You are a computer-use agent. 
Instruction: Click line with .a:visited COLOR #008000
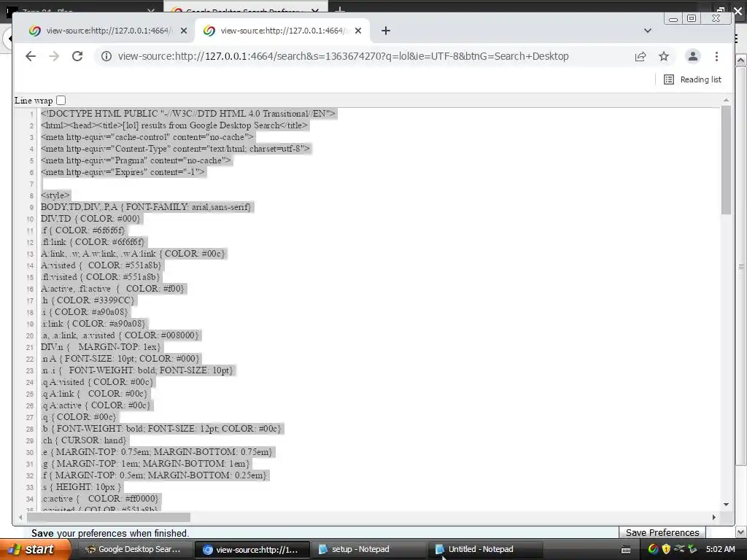tap(120, 335)
